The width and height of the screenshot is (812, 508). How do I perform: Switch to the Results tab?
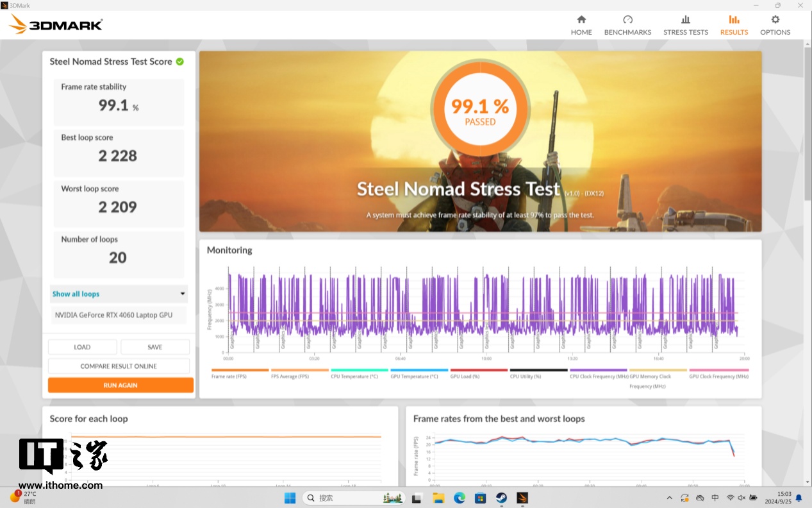(734, 25)
